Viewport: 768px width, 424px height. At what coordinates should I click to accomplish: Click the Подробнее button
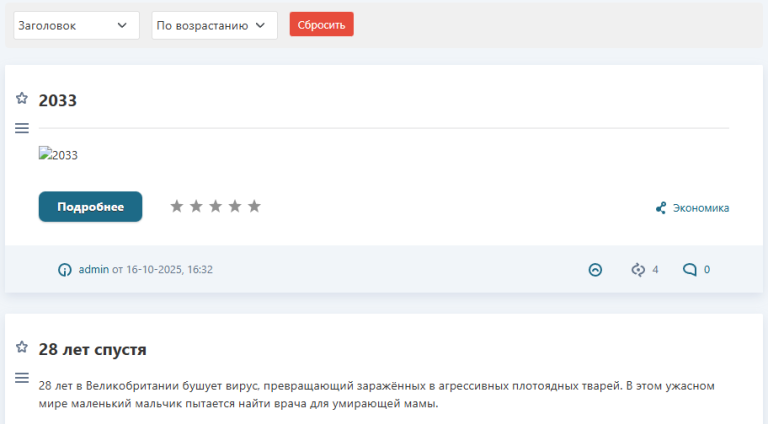point(90,207)
